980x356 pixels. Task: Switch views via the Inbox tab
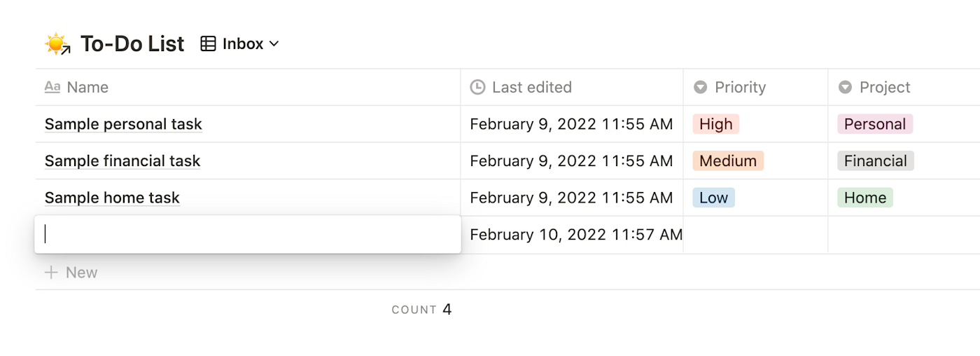[243, 44]
